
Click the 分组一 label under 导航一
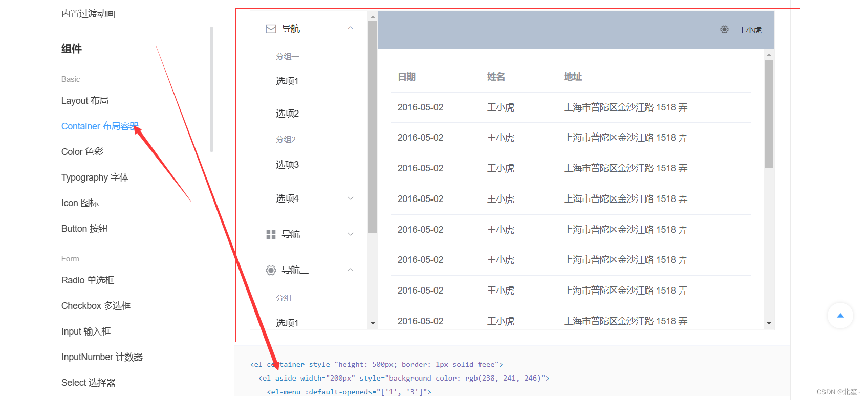tap(287, 57)
